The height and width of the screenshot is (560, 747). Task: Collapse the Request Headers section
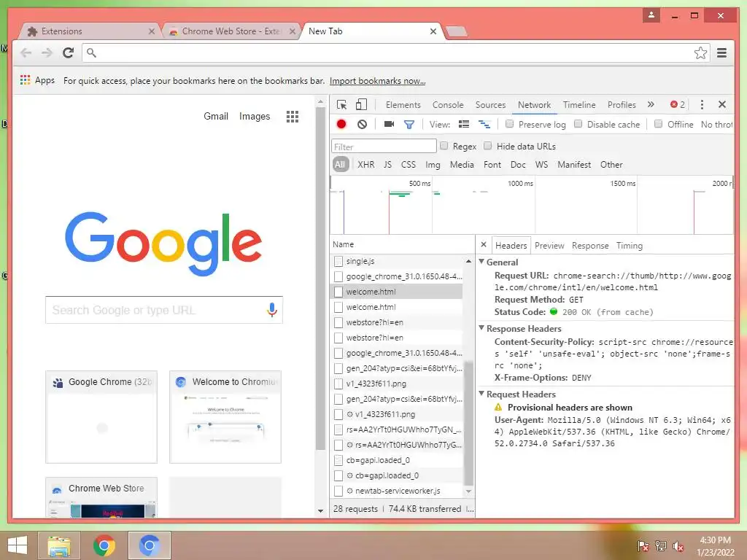point(481,393)
